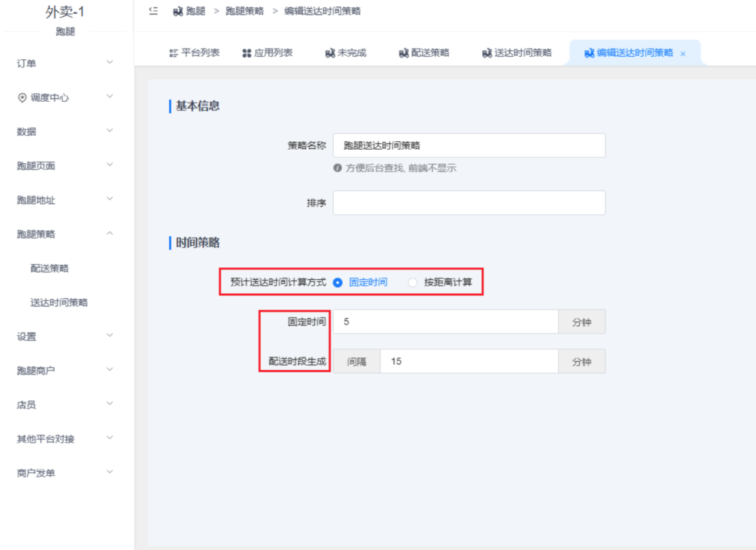Close the 编辑送达时间策略 tab

(683, 53)
